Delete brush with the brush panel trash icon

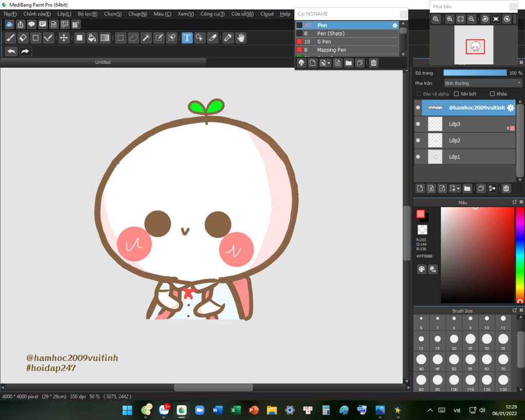[x=374, y=63]
